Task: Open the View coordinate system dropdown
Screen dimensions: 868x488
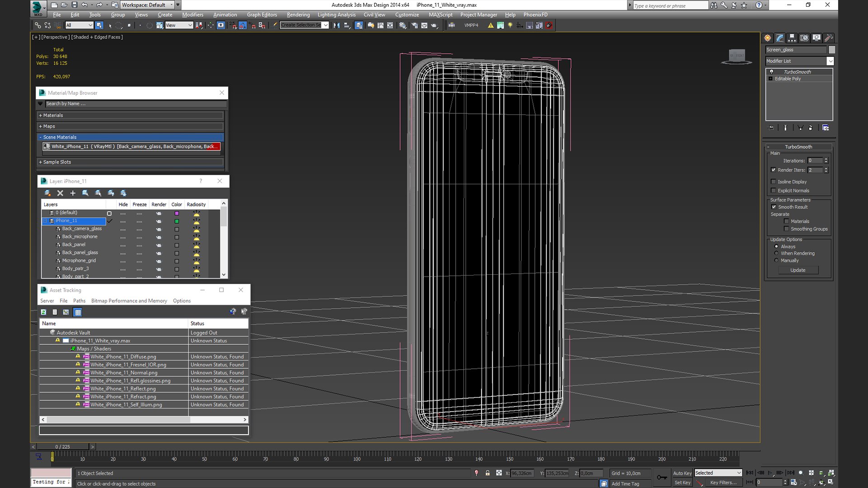Action: click(179, 25)
